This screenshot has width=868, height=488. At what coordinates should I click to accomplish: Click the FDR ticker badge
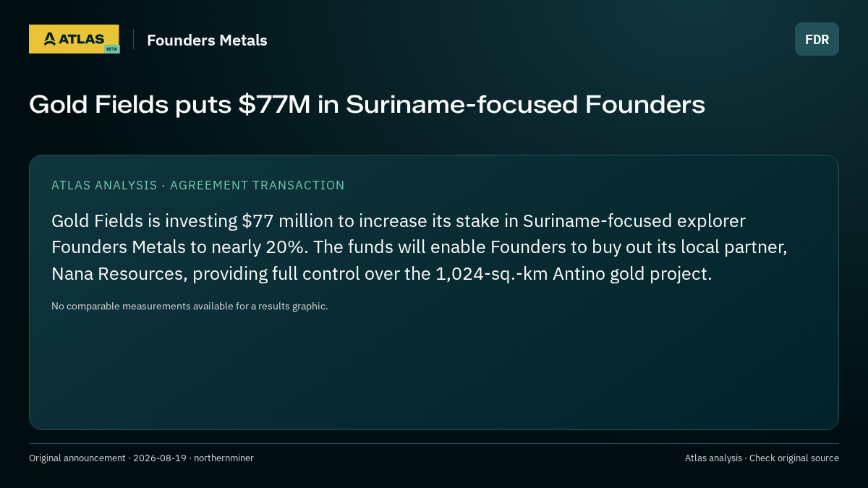(817, 39)
